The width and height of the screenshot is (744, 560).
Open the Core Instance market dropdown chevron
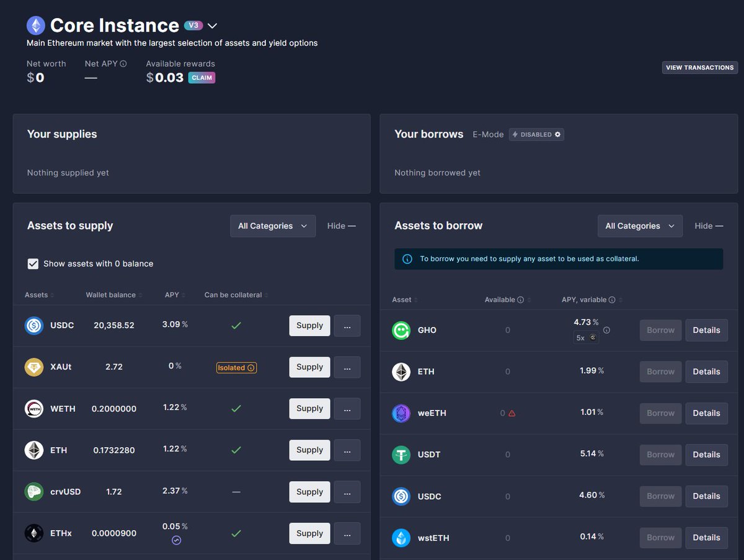[x=212, y=26]
